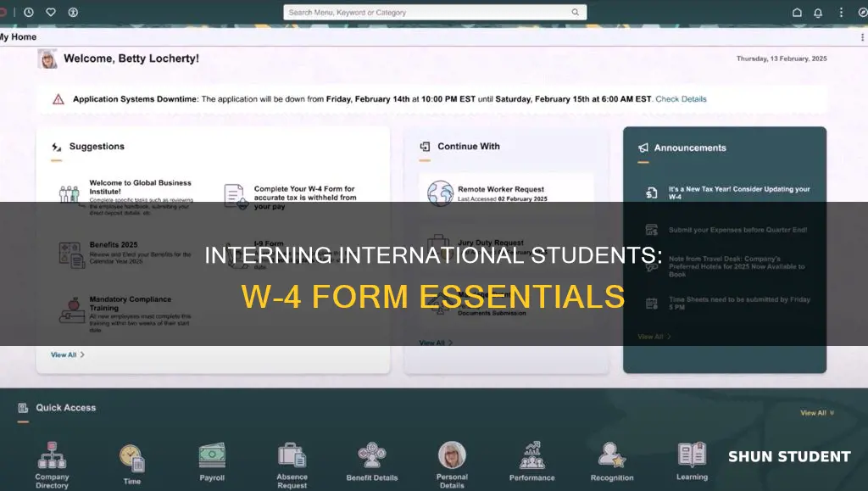
Task: Click the Announcements megaphone icon
Action: (x=643, y=148)
